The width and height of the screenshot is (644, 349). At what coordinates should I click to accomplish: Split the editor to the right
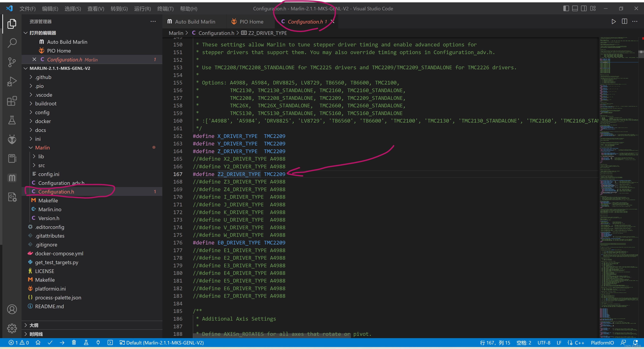coord(624,22)
